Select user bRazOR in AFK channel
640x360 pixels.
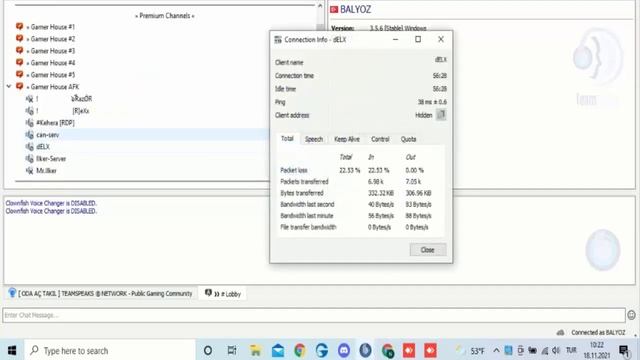(x=82, y=99)
